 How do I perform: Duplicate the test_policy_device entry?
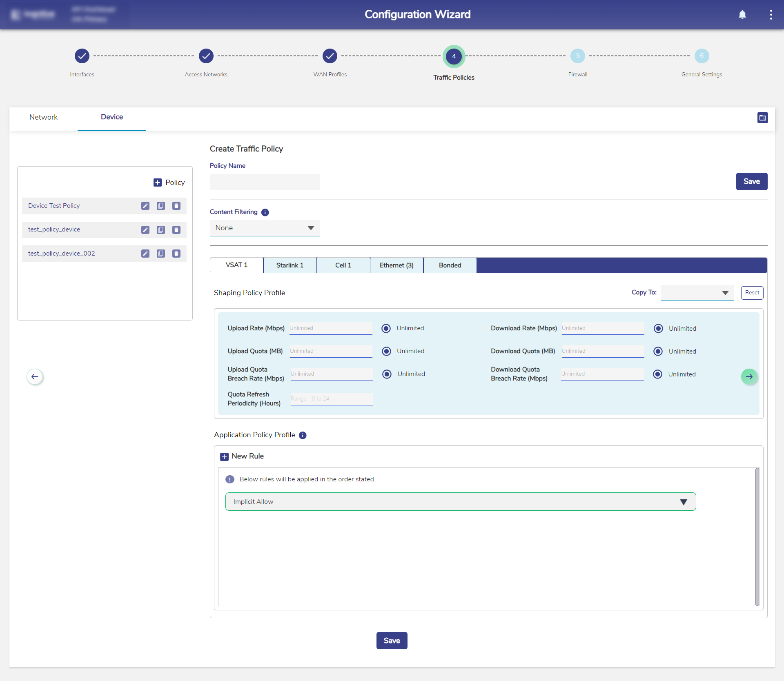tap(161, 230)
